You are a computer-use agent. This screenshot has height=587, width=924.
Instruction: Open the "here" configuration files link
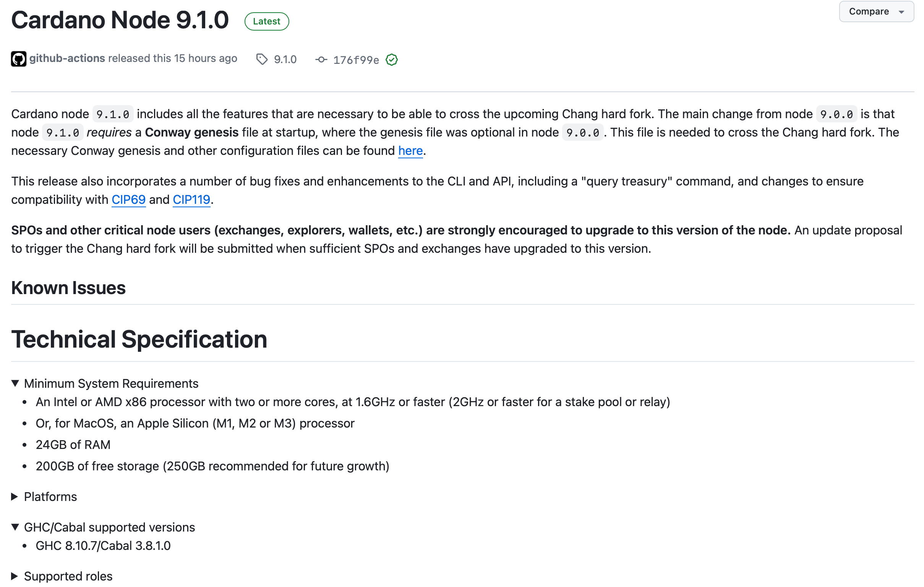[410, 151]
